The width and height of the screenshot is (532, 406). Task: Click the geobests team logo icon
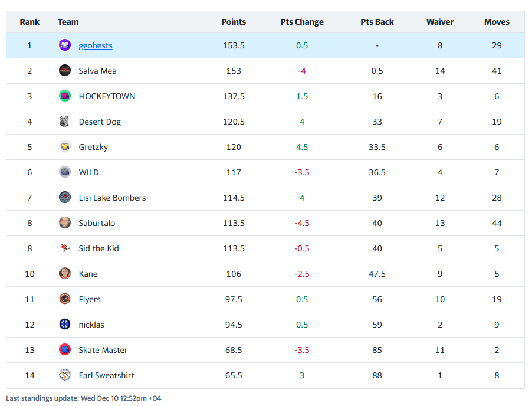[65, 45]
